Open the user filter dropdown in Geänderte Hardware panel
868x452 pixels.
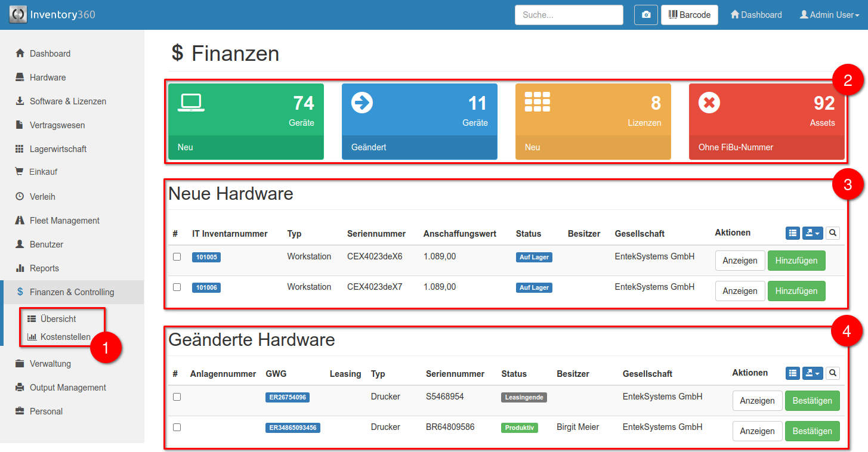coord(812,373)
